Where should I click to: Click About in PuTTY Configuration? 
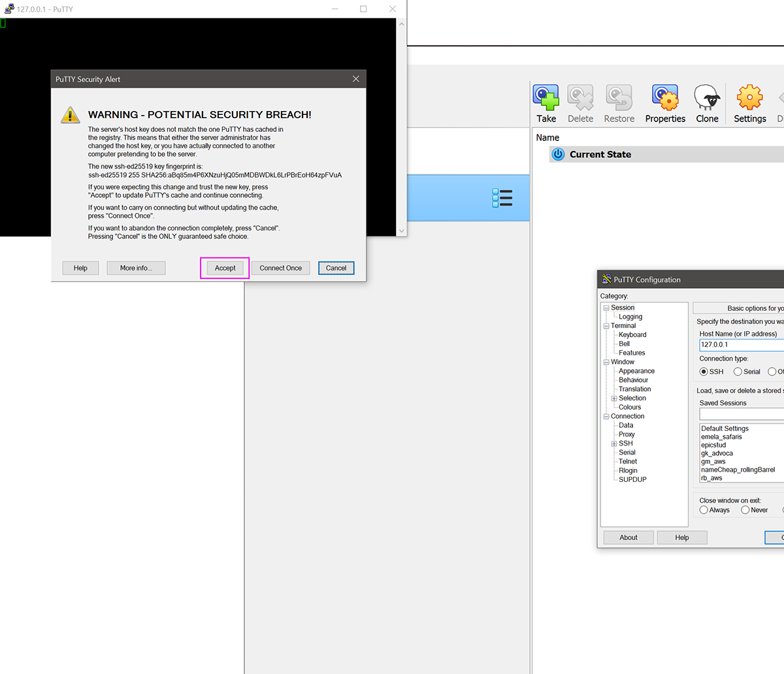click(x=629, y=538)
